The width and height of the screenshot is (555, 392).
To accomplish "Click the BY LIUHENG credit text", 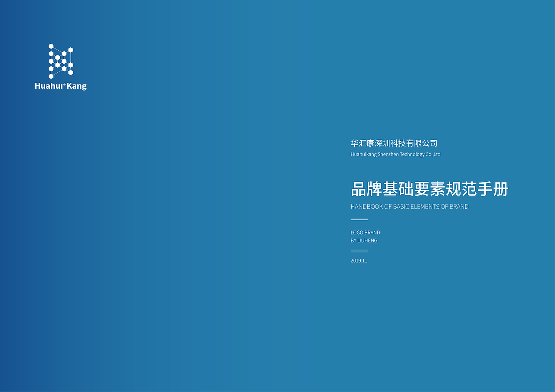I will [364, 240].
